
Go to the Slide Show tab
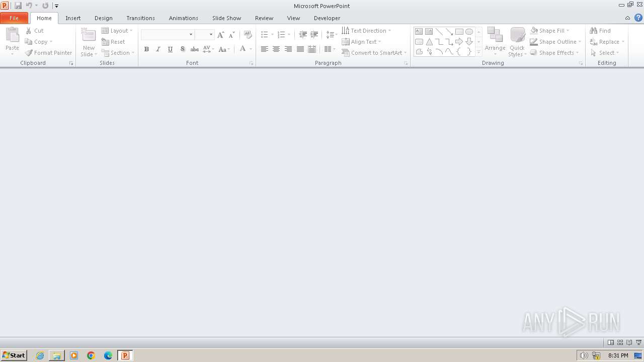(x=226, y=18)
